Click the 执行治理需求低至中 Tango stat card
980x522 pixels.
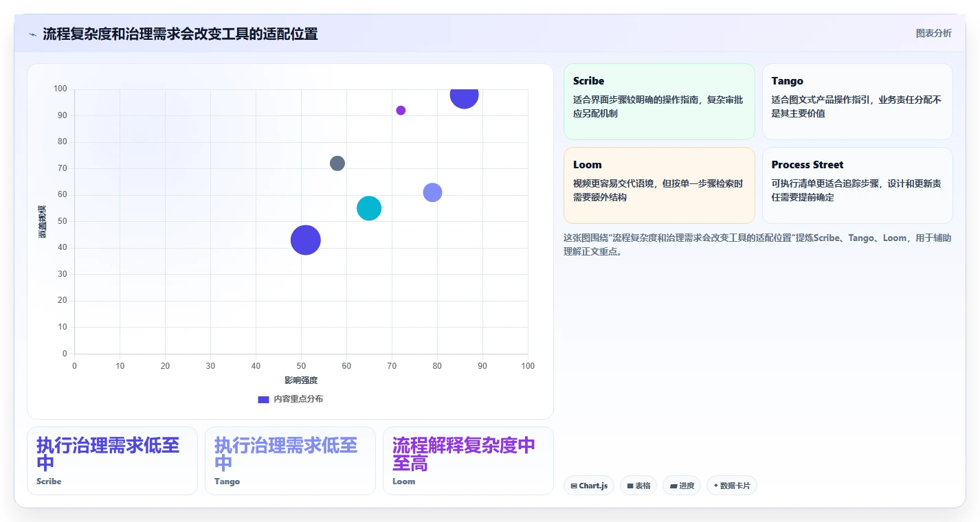pos(290,461)
